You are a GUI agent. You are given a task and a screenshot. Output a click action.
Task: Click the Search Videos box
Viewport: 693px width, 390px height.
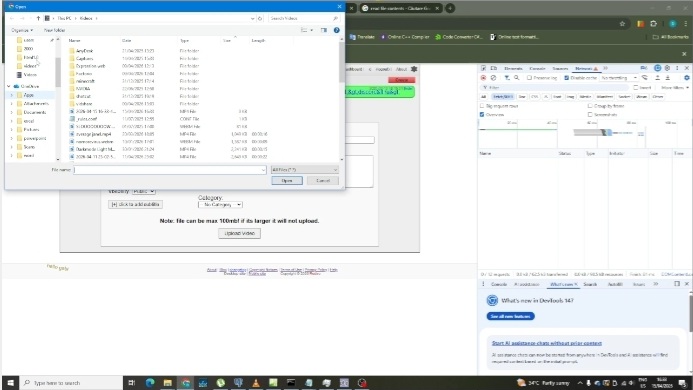(x=304, y=18)
